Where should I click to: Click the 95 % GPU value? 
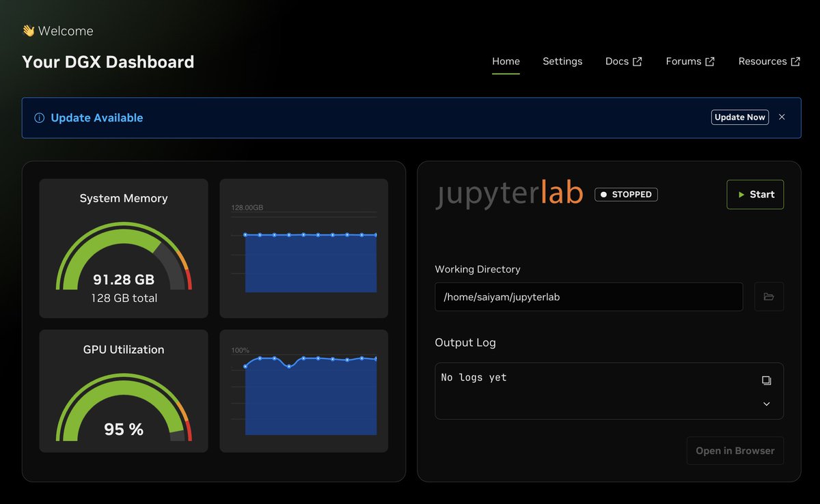(124, 430)
